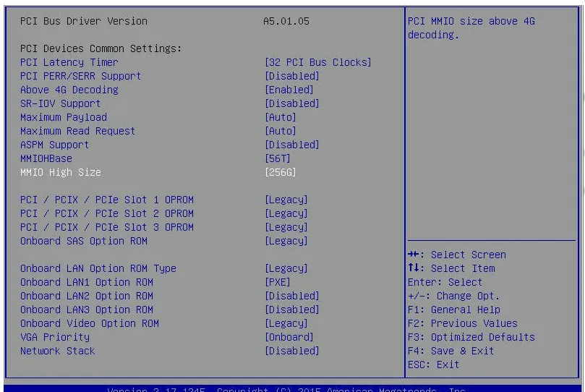Select the Onboard SAS Option ROM entry

click(83, 241)
